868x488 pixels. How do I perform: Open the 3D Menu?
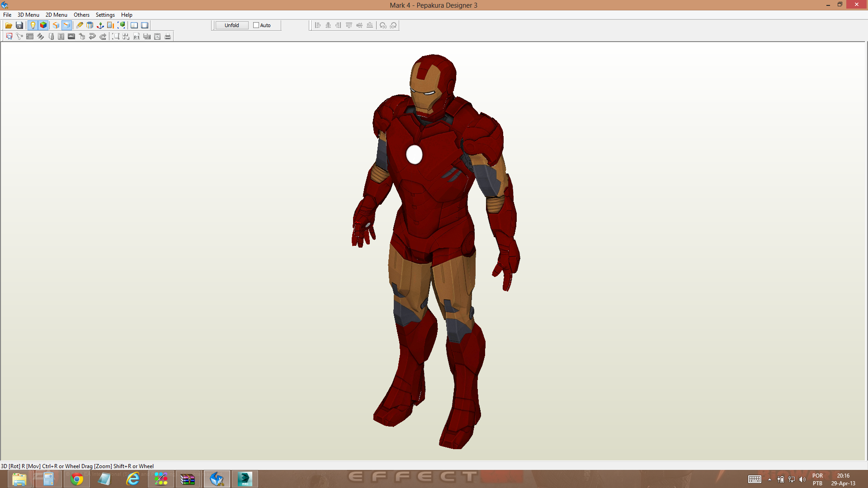(x=28, y=15)
